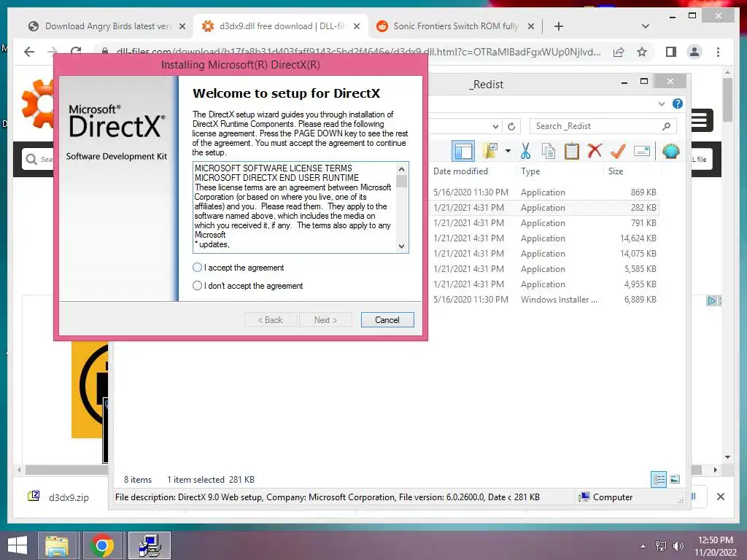
Task: Click the Copy icon in Explorer toolbar
Action: [x=549, y=152]
